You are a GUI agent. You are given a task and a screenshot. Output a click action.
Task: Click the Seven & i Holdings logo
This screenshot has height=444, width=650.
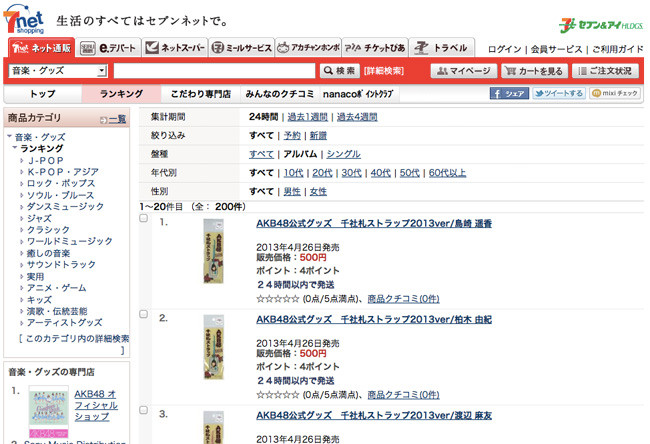click(601, 26)
